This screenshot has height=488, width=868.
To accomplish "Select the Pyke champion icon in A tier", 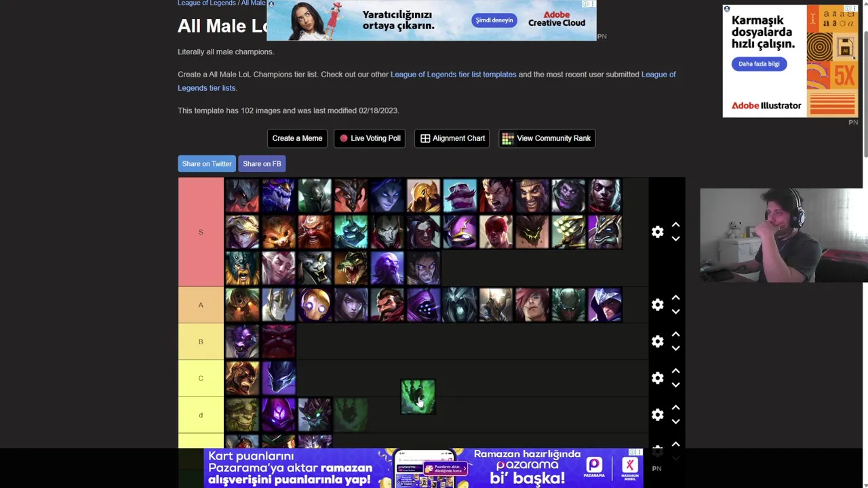I will (x=569, y=305).
